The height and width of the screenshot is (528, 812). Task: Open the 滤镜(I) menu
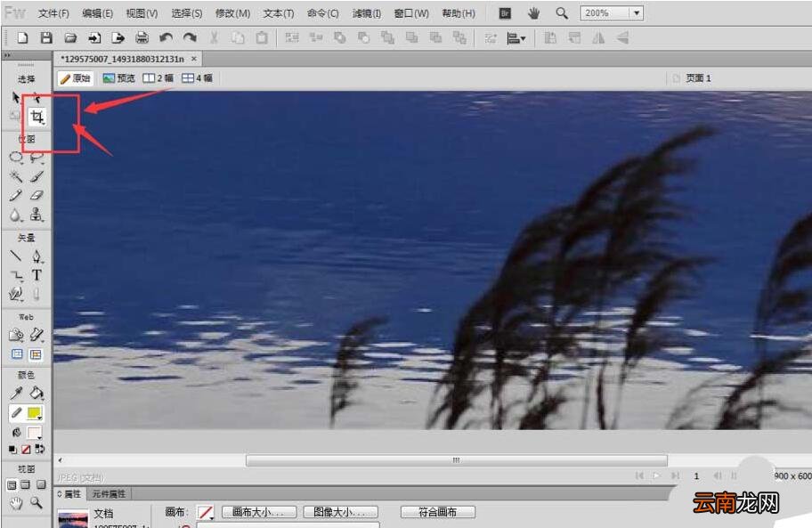(367, 13)
